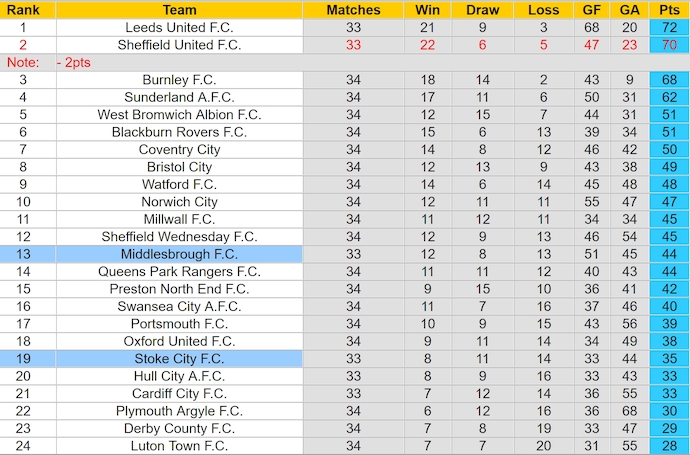
Task: Click Plymouth Argyle F.C. team name
Action: click(x=179, y=411)
